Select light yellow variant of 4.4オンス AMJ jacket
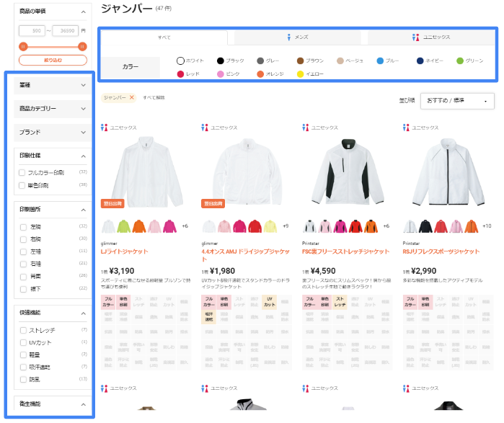Screen dimensions: 504x423 (270, 226)
